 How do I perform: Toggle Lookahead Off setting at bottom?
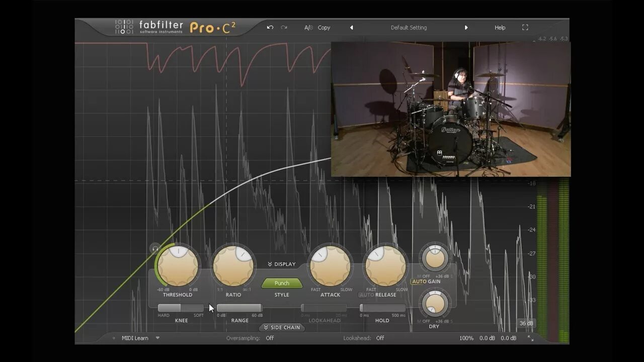tap(380, 338)
